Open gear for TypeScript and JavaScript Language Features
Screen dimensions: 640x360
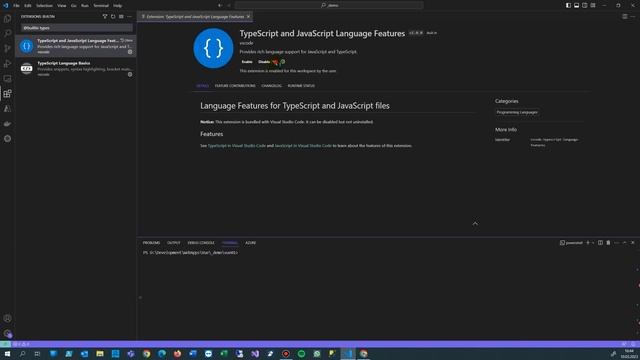point(130,52)
